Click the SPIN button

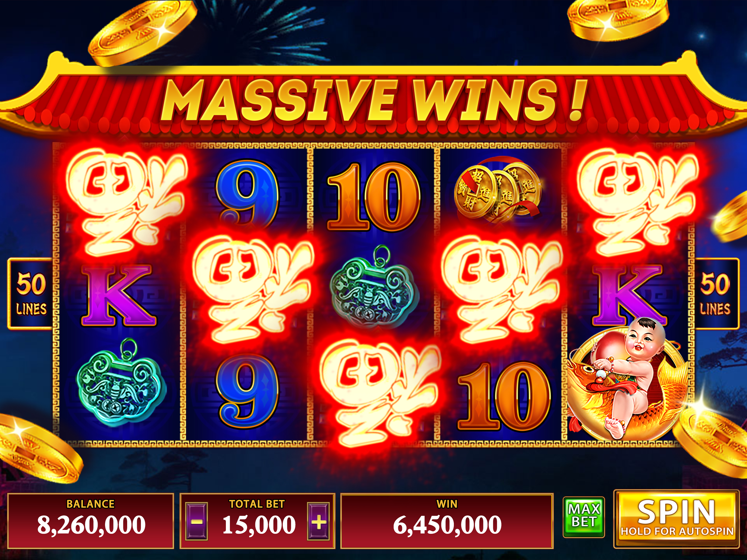(677, 519)
